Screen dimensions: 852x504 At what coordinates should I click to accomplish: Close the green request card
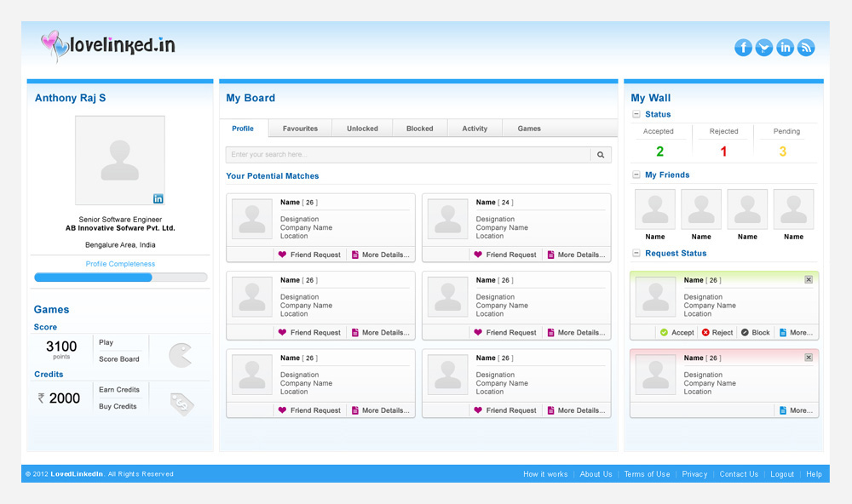[809, 280]
